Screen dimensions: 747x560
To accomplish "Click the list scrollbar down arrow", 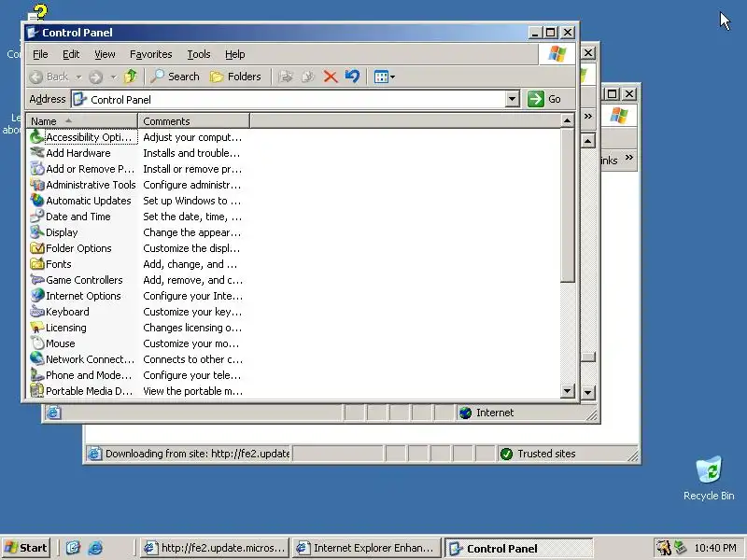I will point(567,391).
